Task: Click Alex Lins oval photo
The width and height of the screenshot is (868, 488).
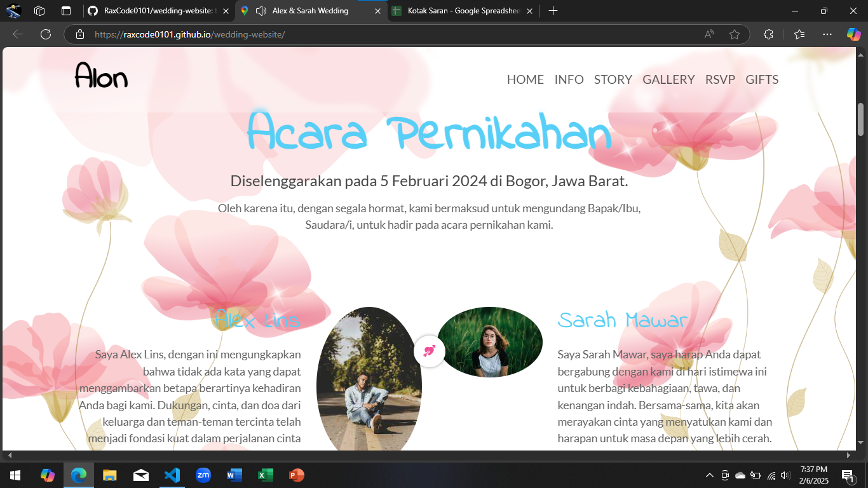Action: (369, 379)
